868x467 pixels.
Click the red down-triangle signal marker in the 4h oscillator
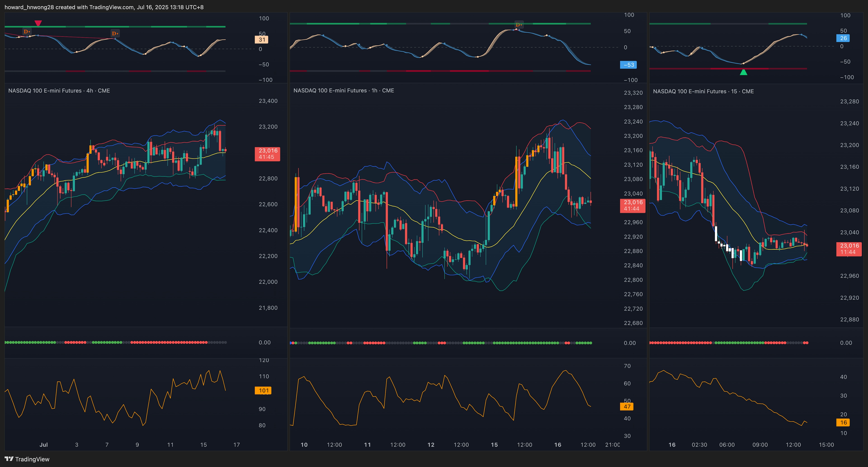coord(38,23)
